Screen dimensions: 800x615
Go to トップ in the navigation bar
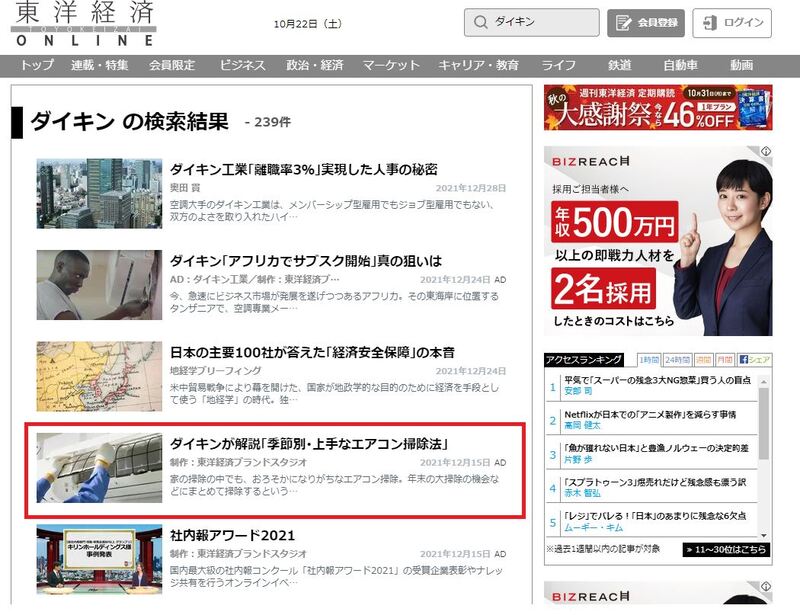click(x=37, y=65)
